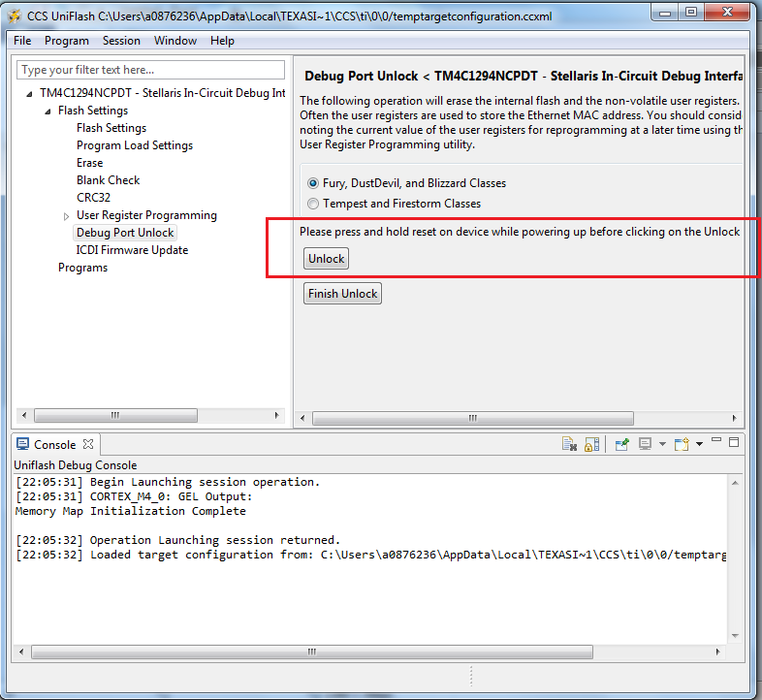
Task: Click the 'Memory Map Initialization Complete' console line
Action: click(130, 511)
